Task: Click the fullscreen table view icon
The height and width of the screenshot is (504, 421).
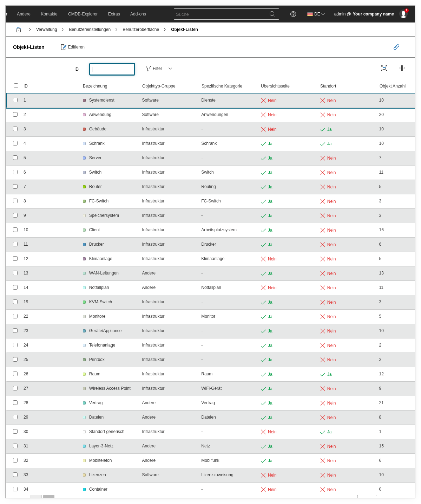Action: point(384,68)
